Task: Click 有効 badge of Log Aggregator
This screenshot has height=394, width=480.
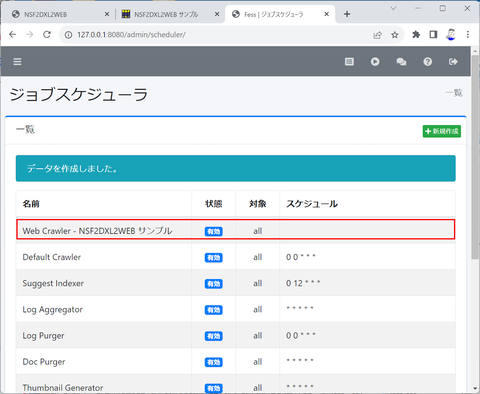Action: tap(214, 310)
